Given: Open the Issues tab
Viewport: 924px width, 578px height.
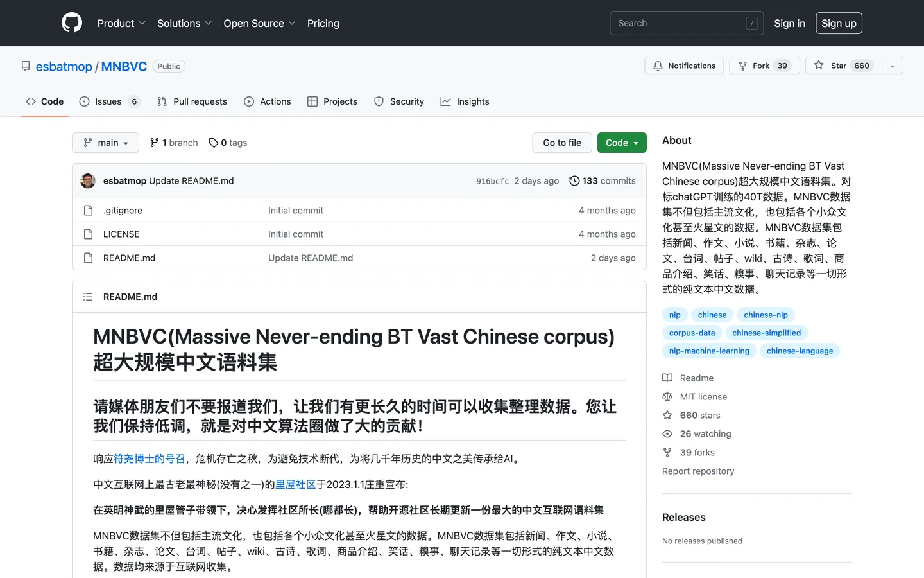Looking at the screenshot, I should pyautogui.click(x=110, y=101).
